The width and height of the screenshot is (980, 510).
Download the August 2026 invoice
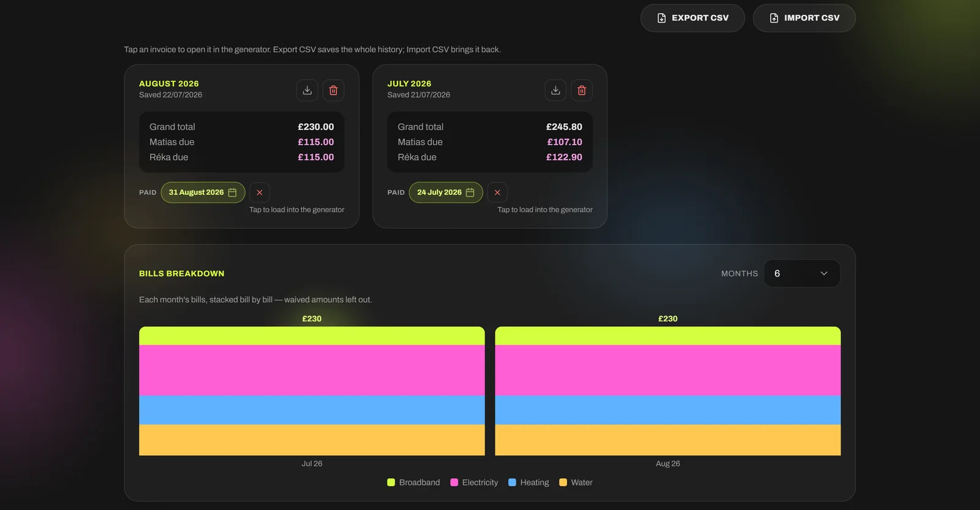pyautogui.click(x=307, y=90)
